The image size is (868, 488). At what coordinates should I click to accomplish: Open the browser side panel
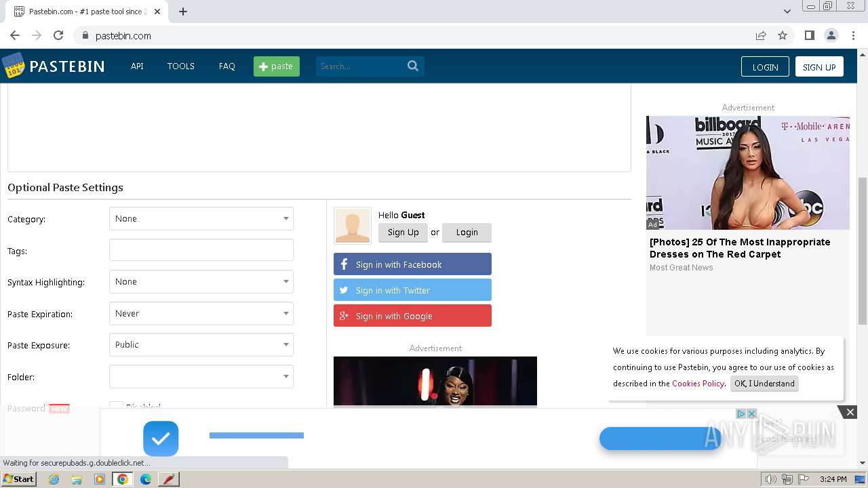click(x=809, y=35)
